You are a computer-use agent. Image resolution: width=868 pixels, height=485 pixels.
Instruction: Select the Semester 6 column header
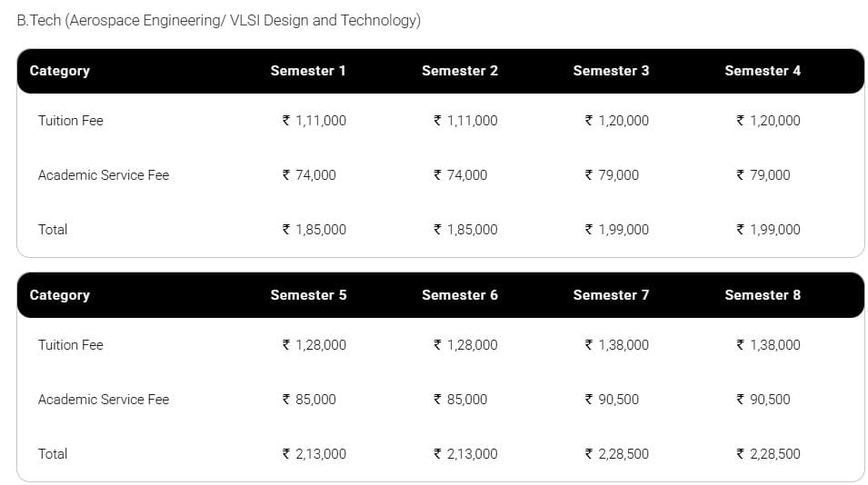pyautogui.click(x=460, y=295)
